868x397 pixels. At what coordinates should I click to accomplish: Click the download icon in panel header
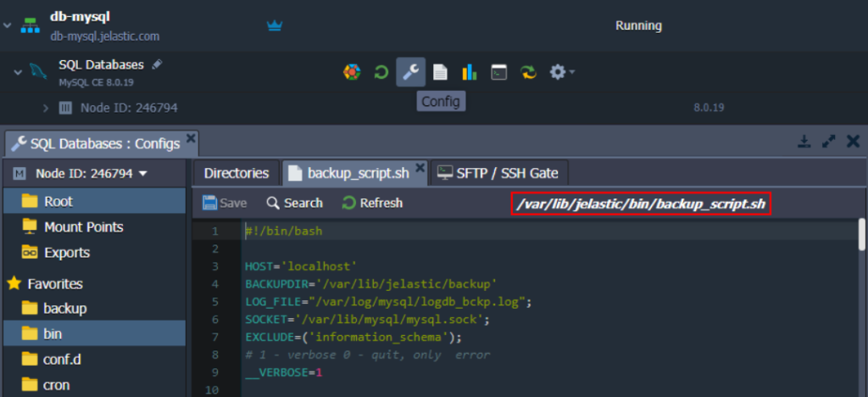(x=804, y=142)
